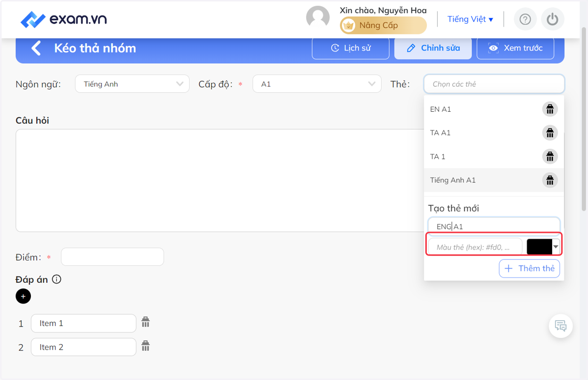Delete the Item 2 answer
The width and height of the screenshot is (588, 380).
tap(146, 346)
